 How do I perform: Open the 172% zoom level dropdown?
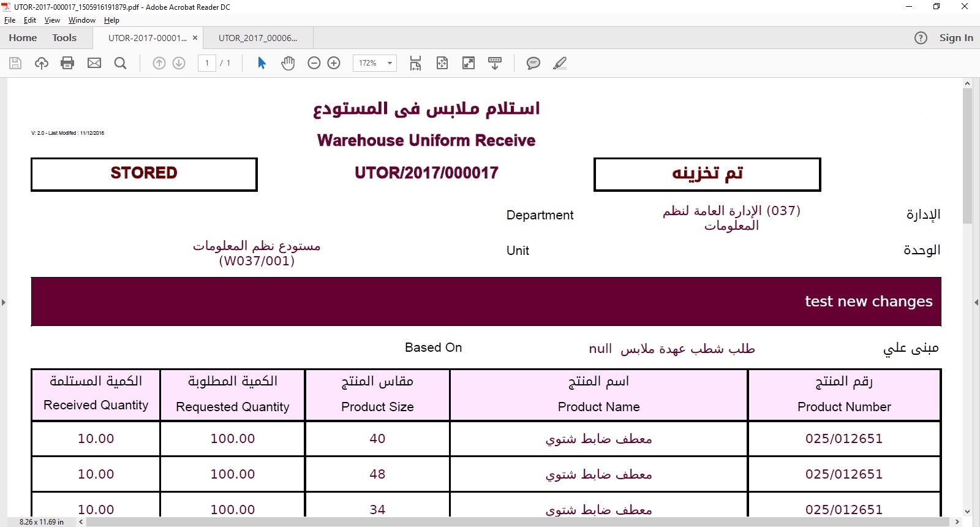[389, 63]
